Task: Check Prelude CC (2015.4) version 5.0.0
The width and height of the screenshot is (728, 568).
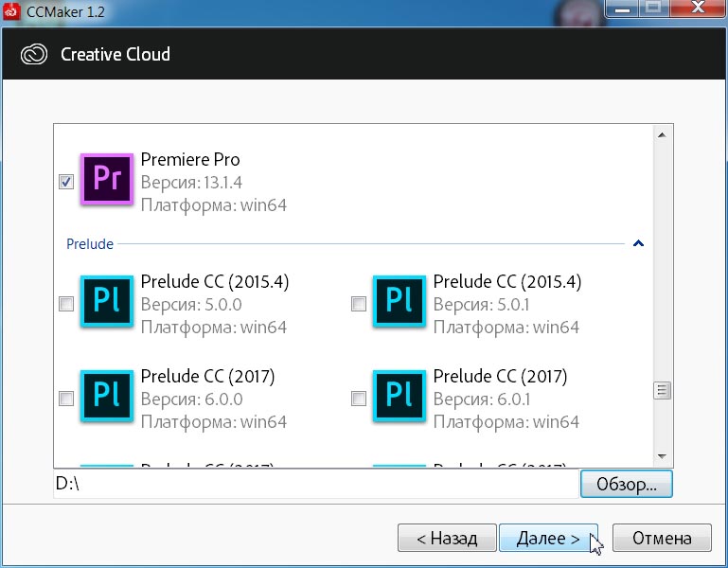Action: pos(66,304)
